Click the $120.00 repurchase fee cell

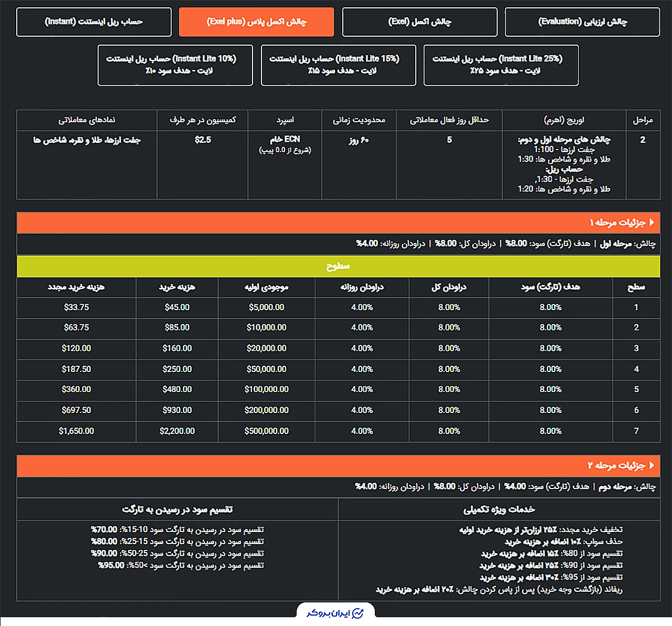click(76, 348)
